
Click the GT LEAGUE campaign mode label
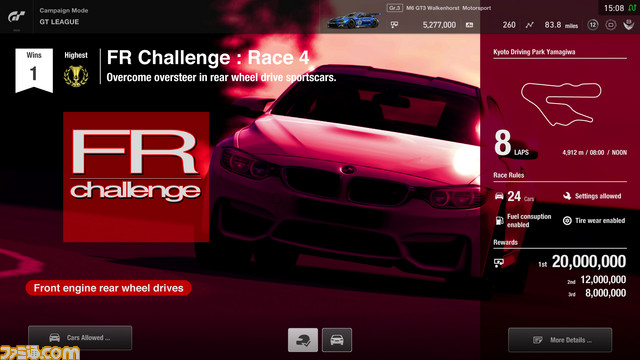click(x=59, y=22)
